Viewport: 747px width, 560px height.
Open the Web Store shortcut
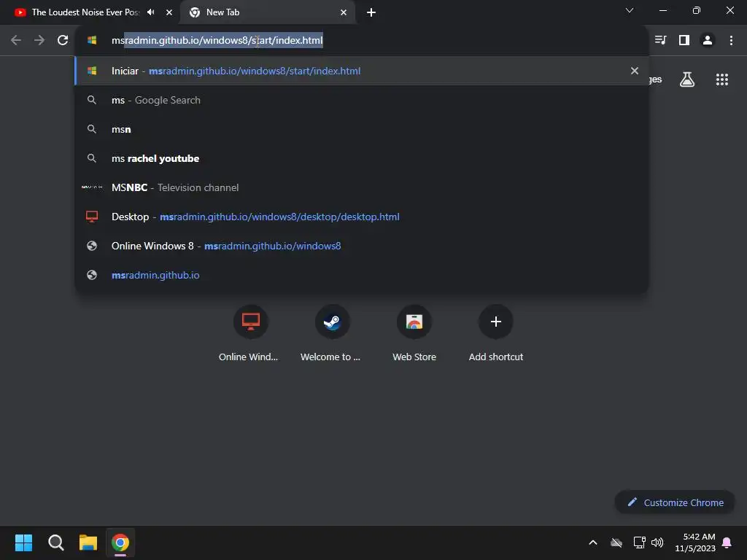[414, 333]
